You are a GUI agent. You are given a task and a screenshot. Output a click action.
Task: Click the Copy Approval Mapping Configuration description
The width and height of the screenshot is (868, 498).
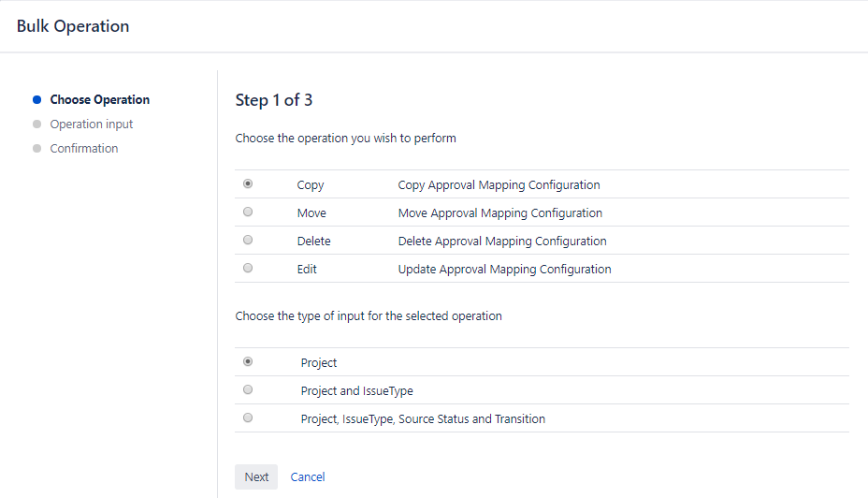click(x=499, y=185)
